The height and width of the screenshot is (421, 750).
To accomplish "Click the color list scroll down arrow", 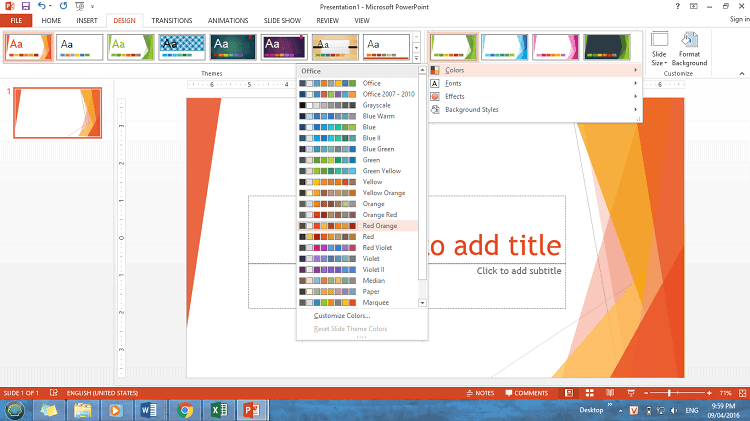I will (422, 303).
